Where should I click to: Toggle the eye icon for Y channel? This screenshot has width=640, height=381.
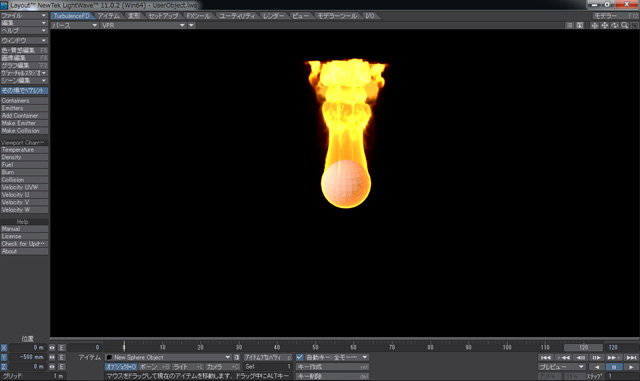click(x=52, y=357)
